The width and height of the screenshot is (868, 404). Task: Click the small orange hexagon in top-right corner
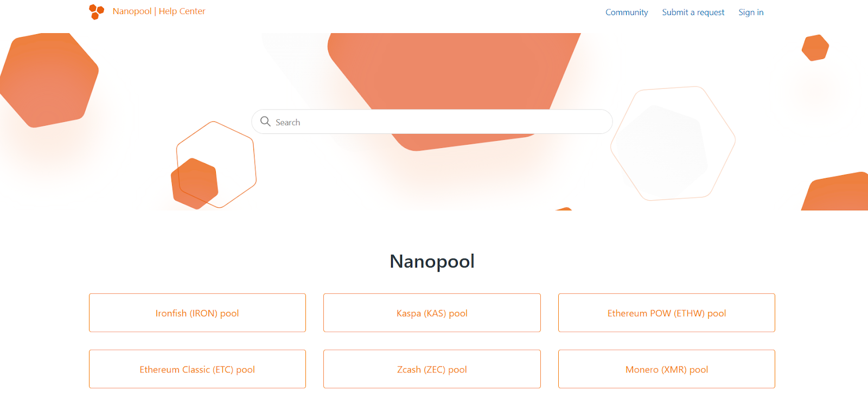click(815, 48)
